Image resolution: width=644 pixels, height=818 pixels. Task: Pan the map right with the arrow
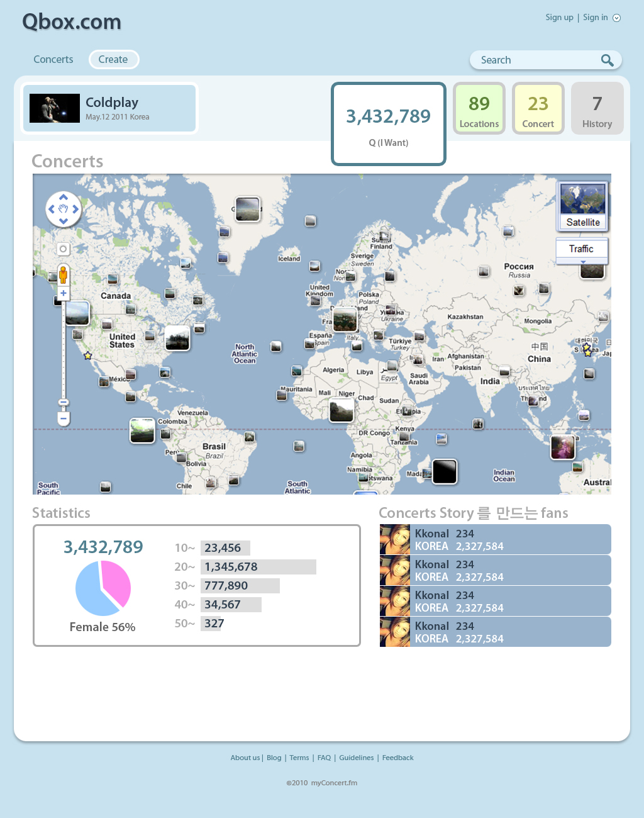tap(75, 210)
